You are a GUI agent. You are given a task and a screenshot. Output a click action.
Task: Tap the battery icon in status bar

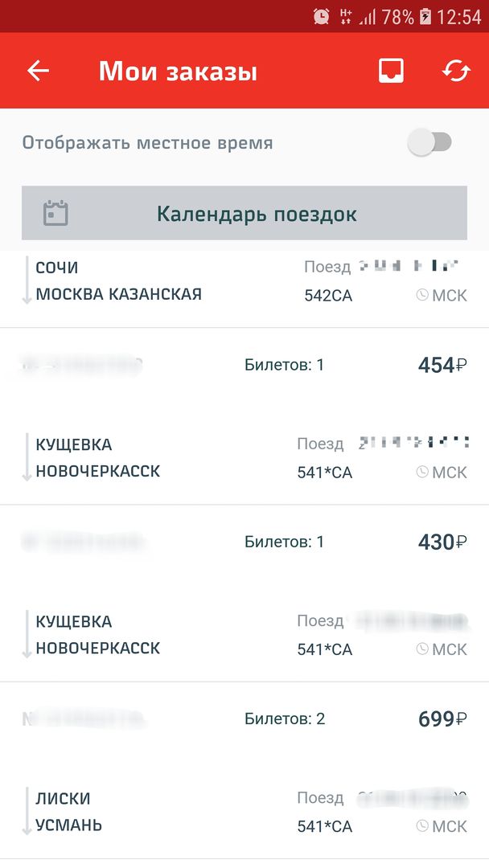[425, 16]
